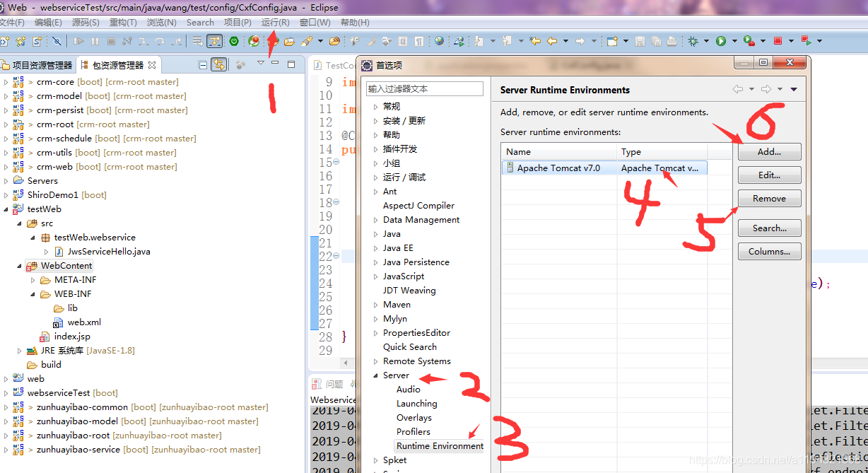Expand the Java node in preferences tree
This screenshot has height=473, width=868.
(x=375, y=234)
